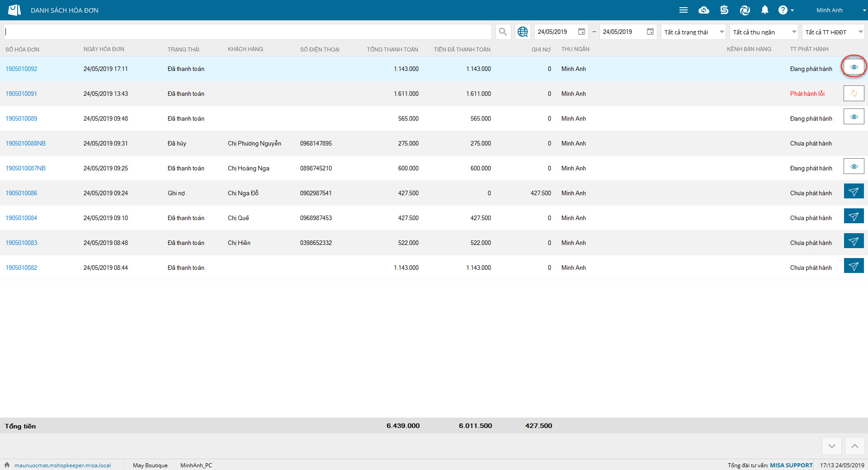Send e-invoice for invoice 1905010086

click(854, 192)
